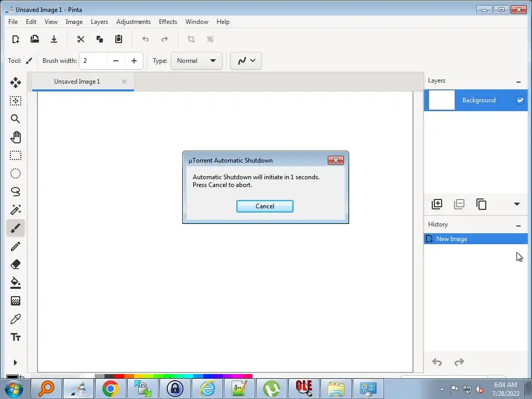This screenshot has width=532, height=399.
Task: Select the Lasso Select tool
Action: pos(16,192)
